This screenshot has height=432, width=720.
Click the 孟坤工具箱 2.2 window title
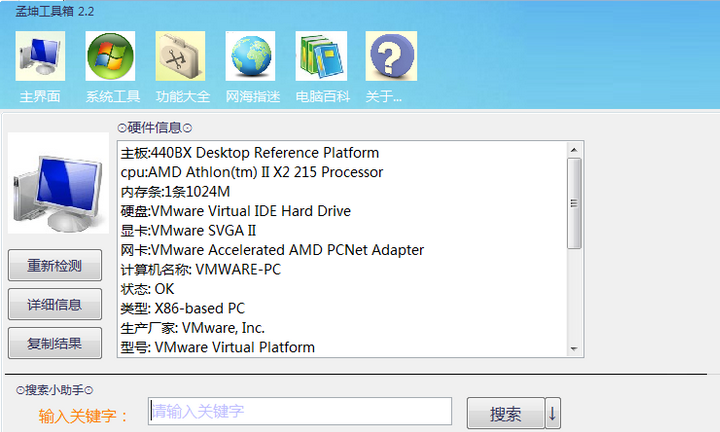(55, 11)
